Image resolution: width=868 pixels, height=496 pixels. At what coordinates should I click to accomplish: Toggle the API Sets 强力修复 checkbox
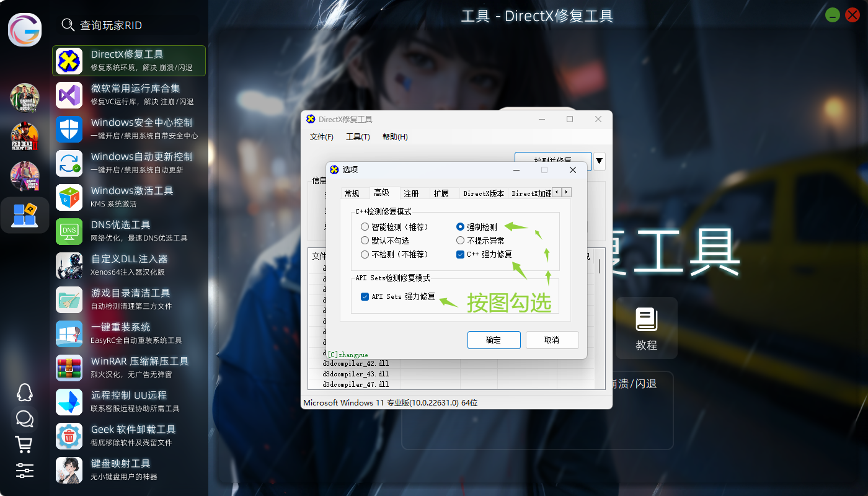365,297
